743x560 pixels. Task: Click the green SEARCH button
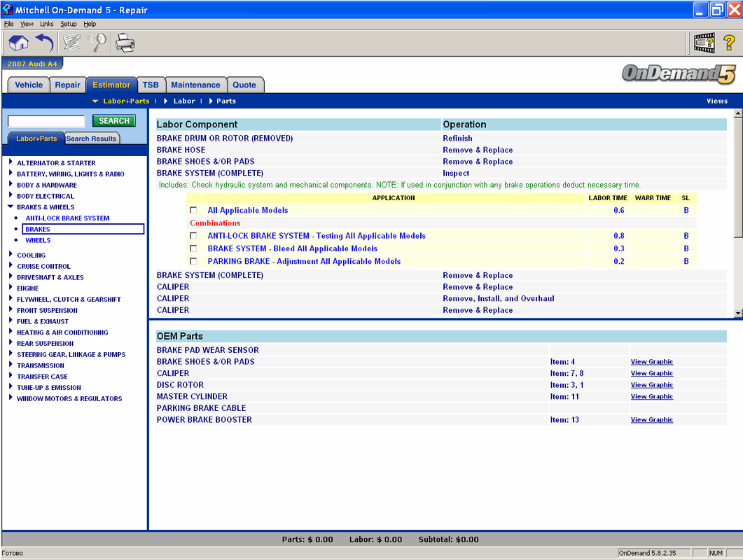[113, 121]
